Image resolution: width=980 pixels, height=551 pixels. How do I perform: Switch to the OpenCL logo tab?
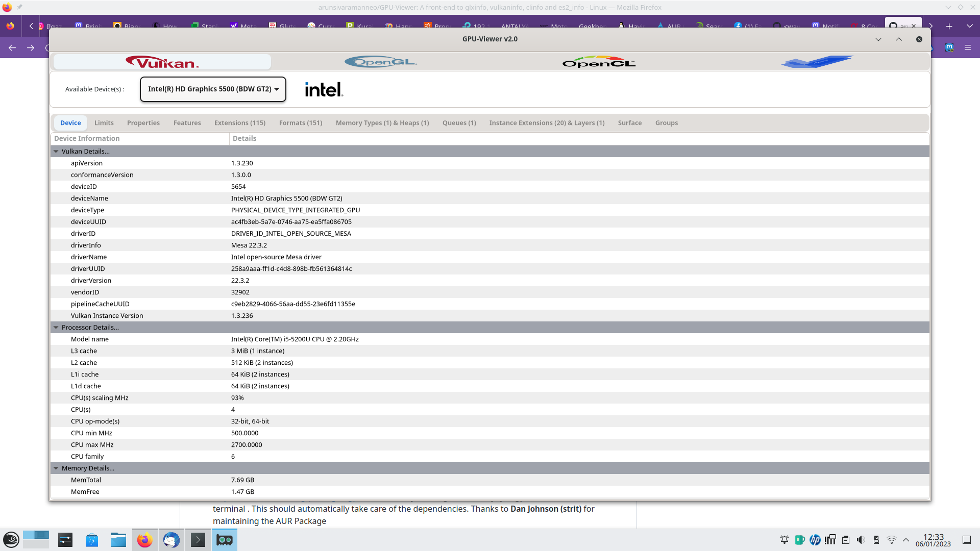[599, 62]
